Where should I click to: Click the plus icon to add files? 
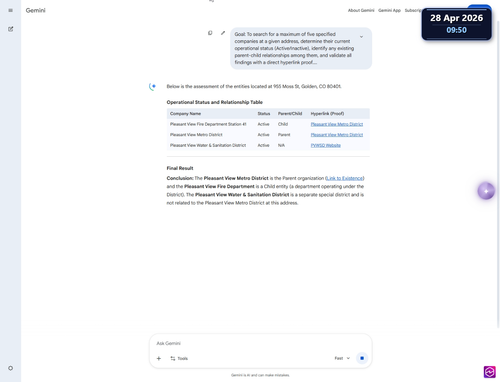coord(159,358)
